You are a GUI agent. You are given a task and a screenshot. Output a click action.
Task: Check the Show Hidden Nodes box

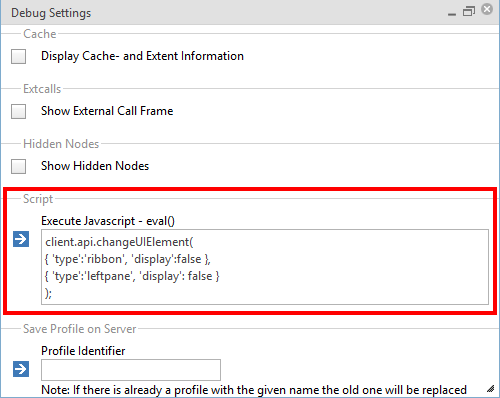pyautogui.click(x=18, y=166)
